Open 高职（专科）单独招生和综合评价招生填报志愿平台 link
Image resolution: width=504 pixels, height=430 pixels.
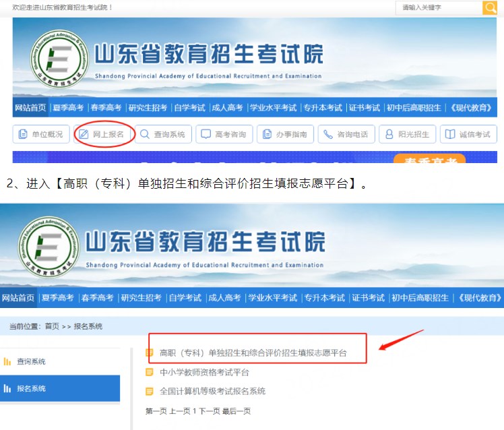point(253,352)
